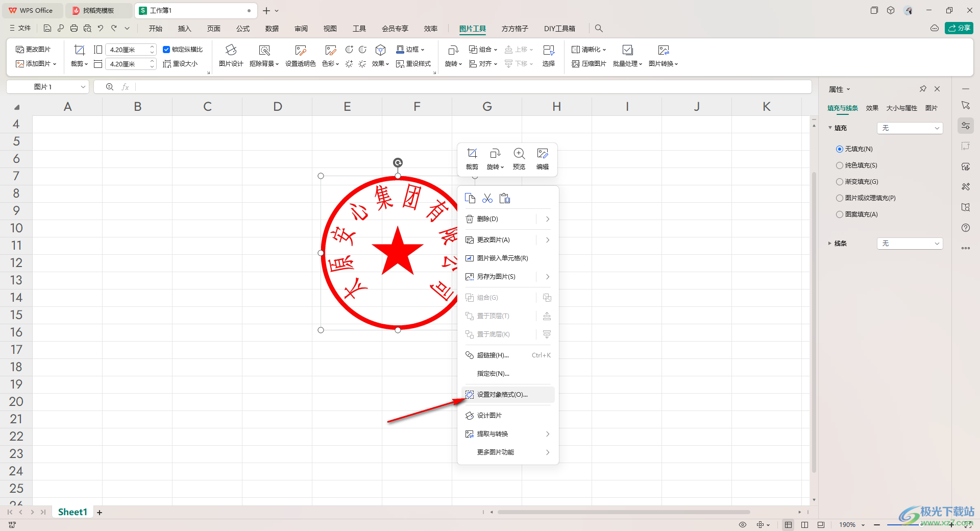The height and width of the screenshot is (531, 980).
Task: Choose 设计图片 in context menu
Action: 508,416
